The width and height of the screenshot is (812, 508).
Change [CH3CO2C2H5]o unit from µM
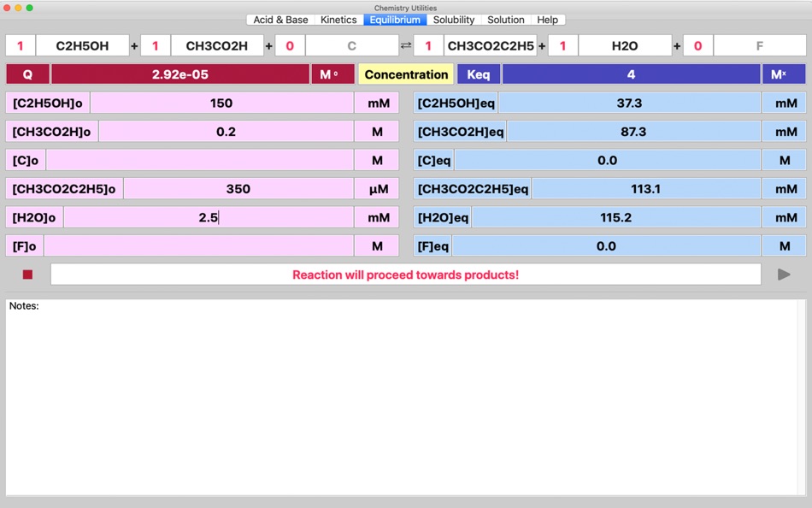tap(377, 189)
